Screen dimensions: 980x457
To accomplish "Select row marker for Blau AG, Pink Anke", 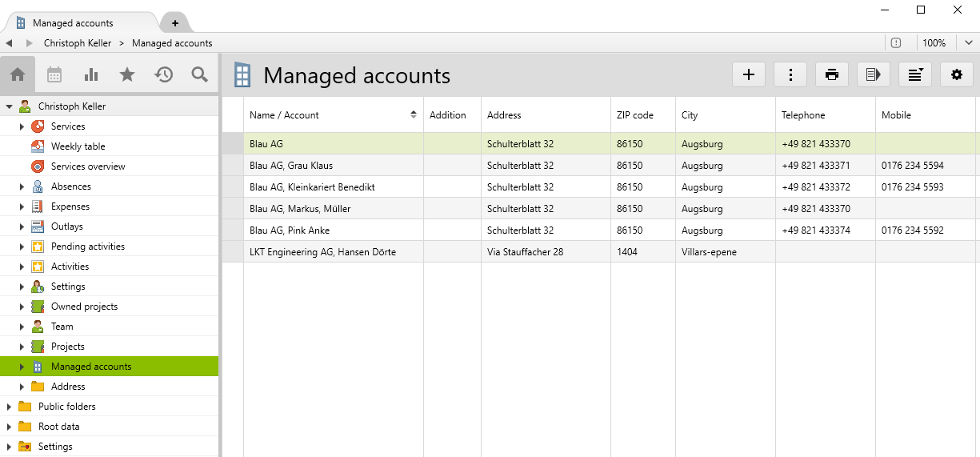I will 233,231.
